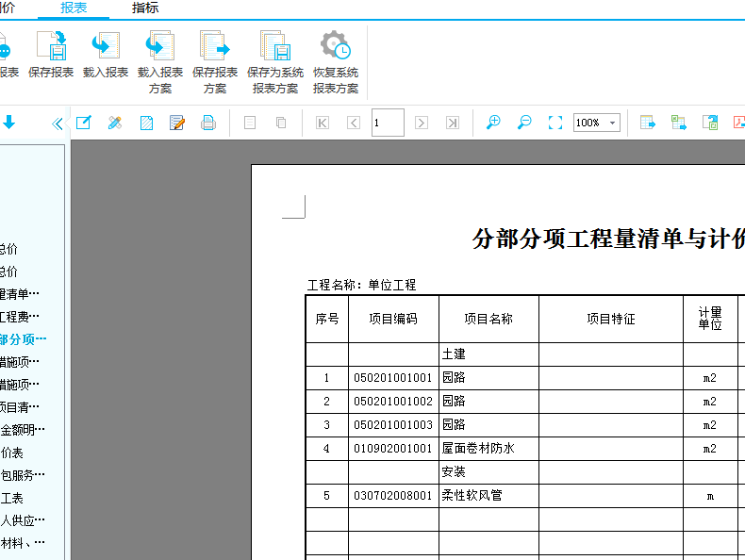Select the 工程费… report in list
This screenshot has height=560, width=745.
coord(20,317)
